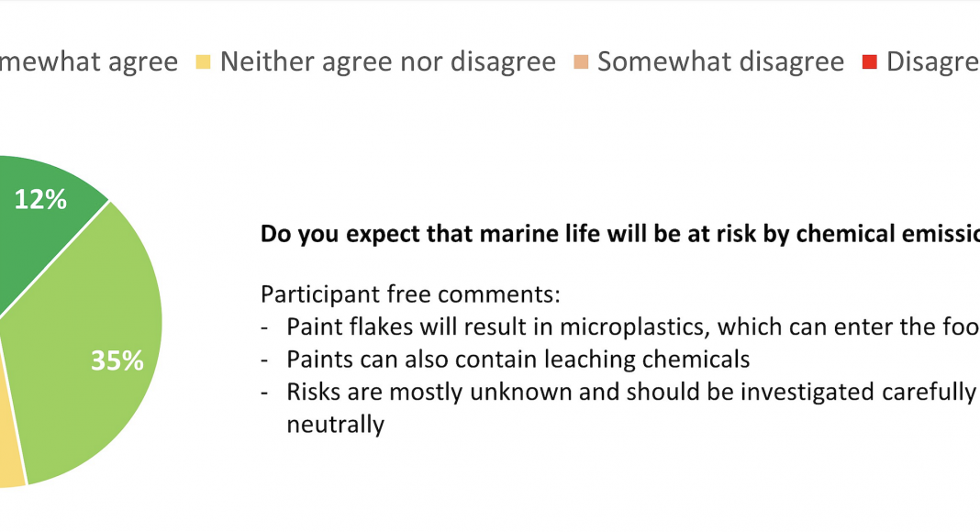This screenshot has height=532, width=980.
Task: Click the red Disagree legend swatch
Action: (869, 61)
